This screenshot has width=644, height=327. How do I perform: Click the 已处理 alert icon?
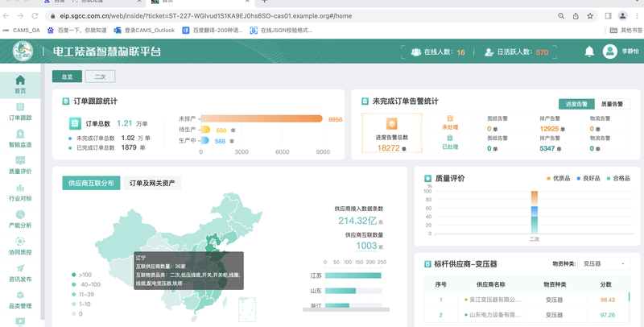pos(450,138)
